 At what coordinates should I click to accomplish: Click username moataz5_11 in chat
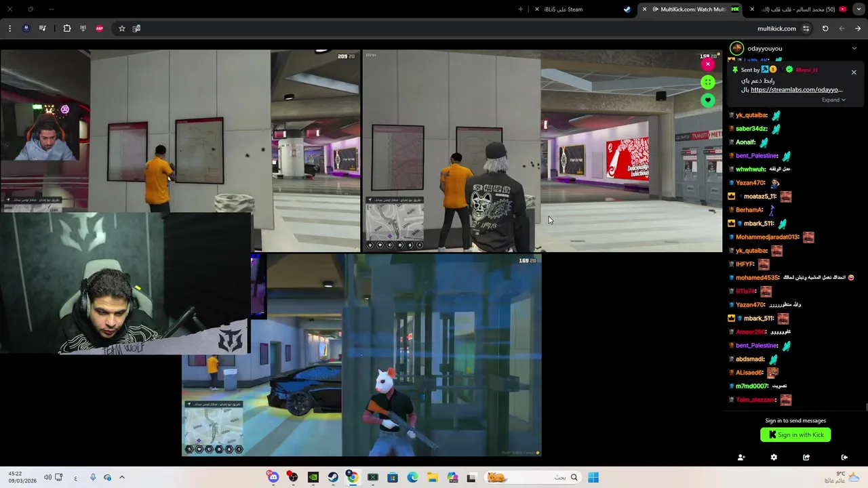click(x=760, y=197)
